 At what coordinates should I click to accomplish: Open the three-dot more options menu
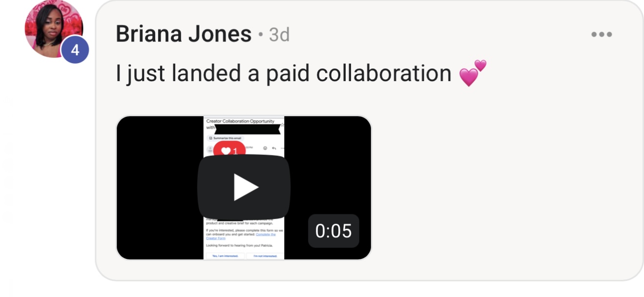pyautogui.click(x=601, y=35)
